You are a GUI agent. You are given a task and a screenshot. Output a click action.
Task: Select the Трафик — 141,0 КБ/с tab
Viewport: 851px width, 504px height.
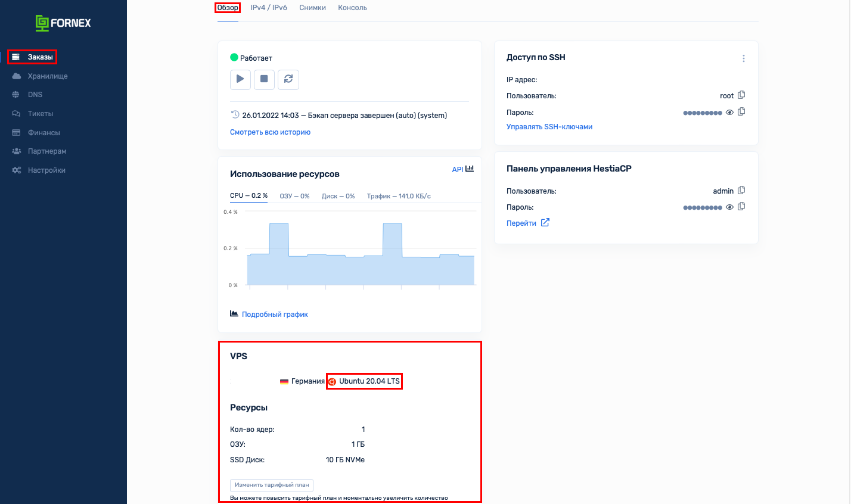click(x=399, y=196)
